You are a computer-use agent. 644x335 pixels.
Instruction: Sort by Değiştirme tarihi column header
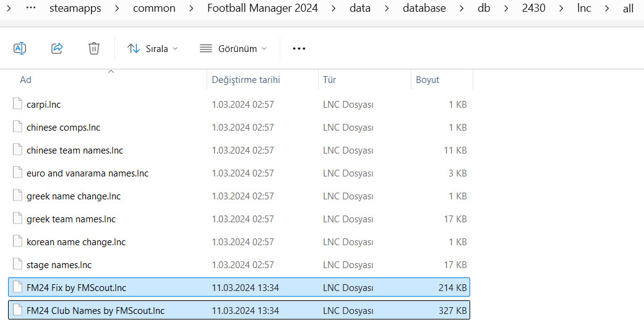[x=246, y=80]
